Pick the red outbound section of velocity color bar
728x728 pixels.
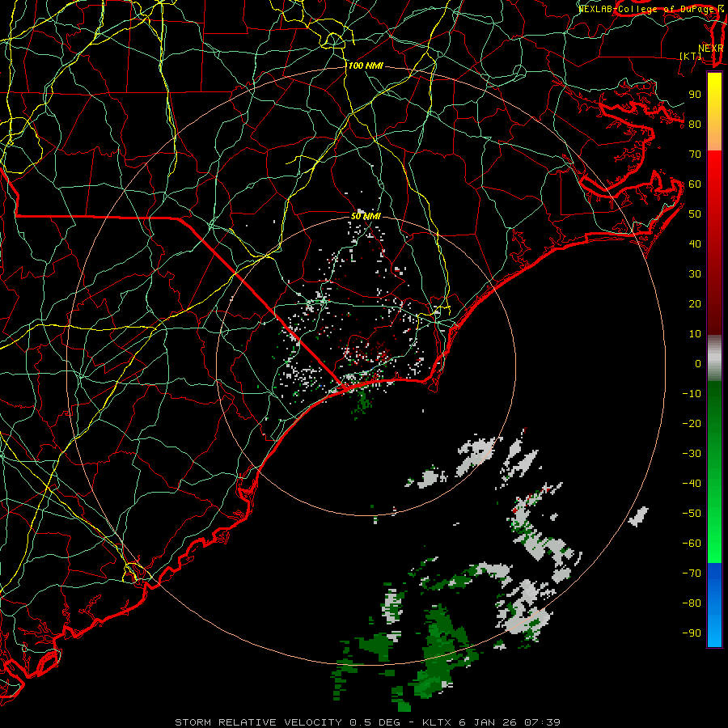[714, 243]
